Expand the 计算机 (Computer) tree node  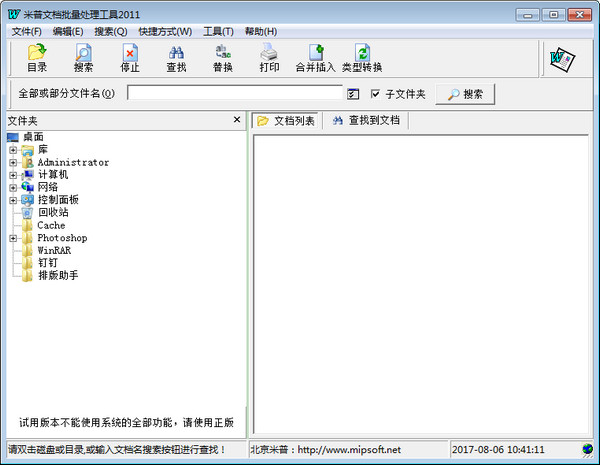(13, 174)
